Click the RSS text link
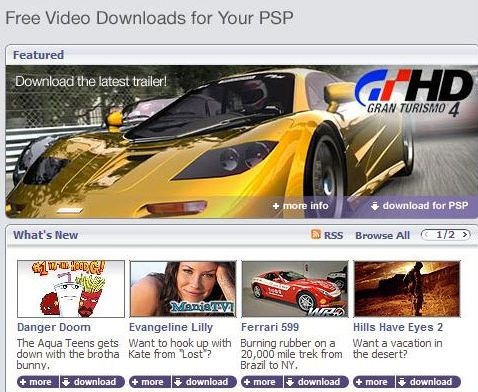This screenshot has height=392, width=478. coord(333,235)
